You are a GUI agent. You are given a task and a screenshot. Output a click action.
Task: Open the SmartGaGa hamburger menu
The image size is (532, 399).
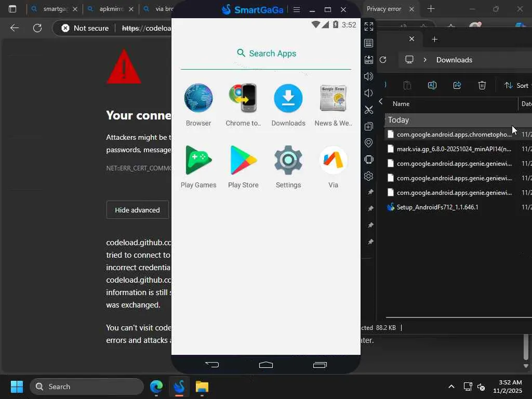(297, 9)
